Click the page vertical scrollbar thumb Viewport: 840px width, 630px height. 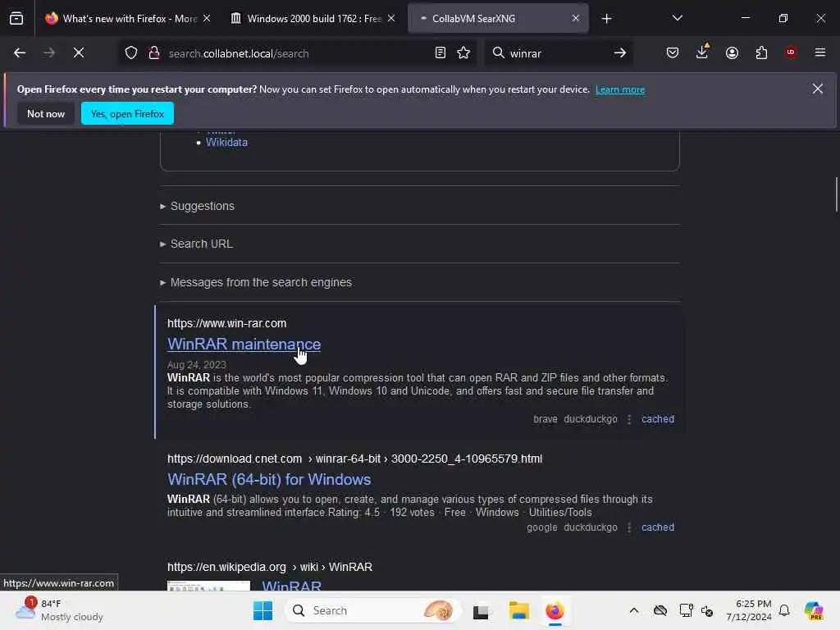(x=836, y=194)
